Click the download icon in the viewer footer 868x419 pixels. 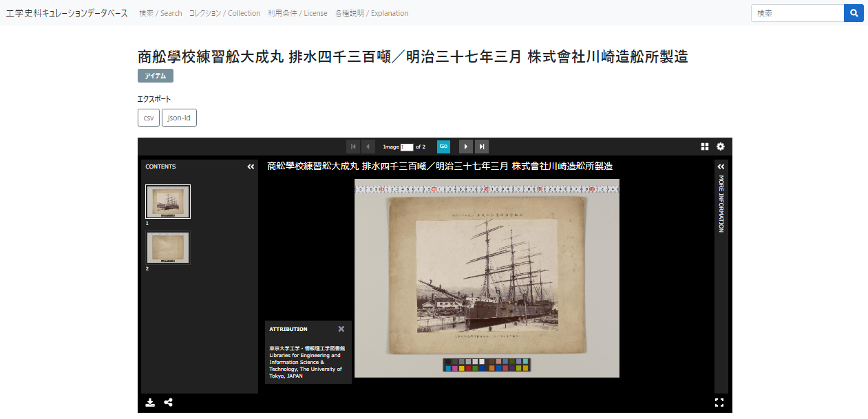point(150,402)
